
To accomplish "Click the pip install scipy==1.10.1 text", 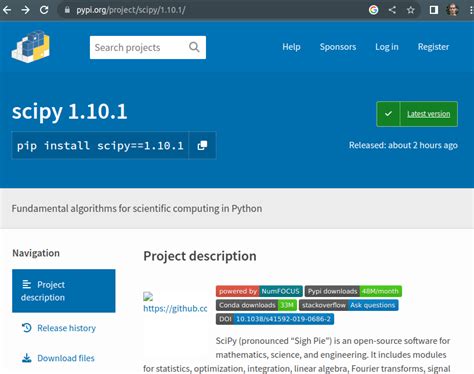I will click(x=100, y=146).
